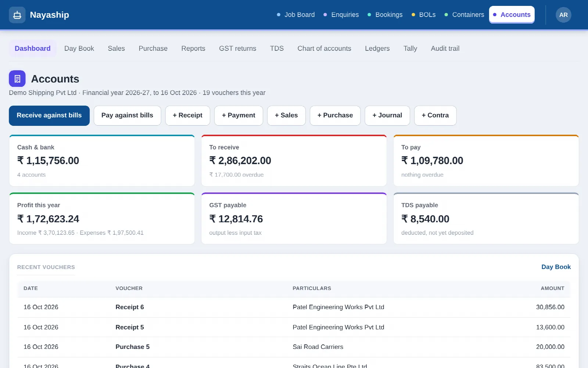Create a new Payment voucher
This screenshot has width=588, height=368.
point(239,116)
